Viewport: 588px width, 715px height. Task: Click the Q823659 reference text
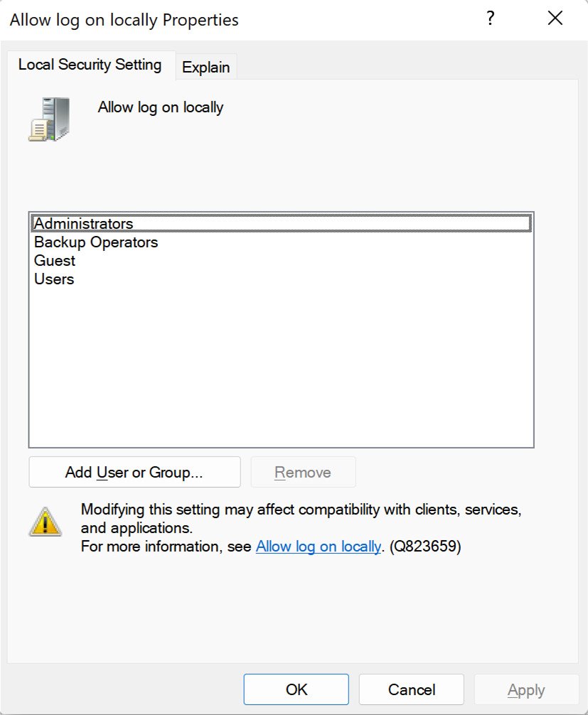point(427,547)
